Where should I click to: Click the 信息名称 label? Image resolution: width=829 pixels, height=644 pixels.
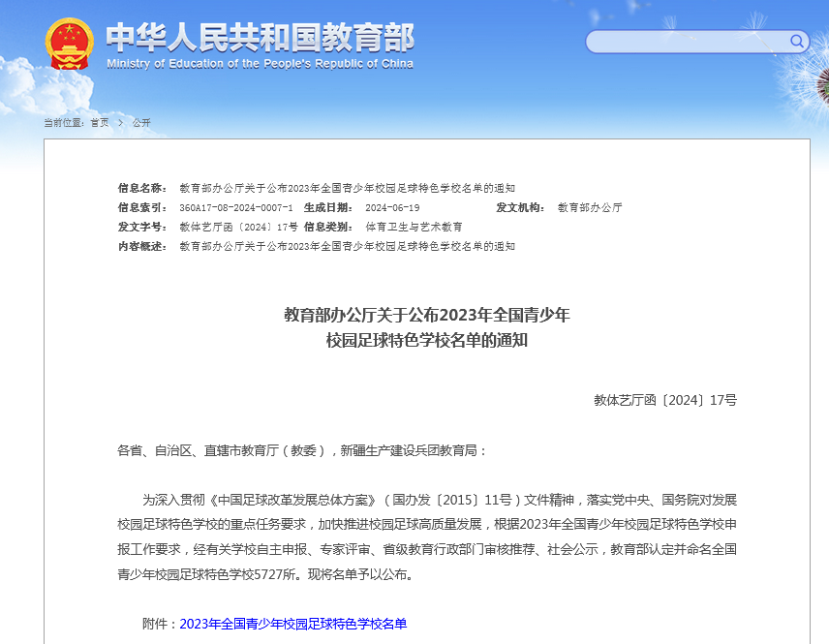tap(142, 188)
